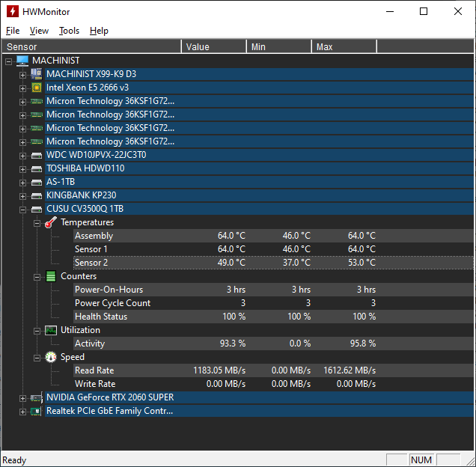This screenshot has width=476, height=467.
Task: Expand the NVIDIA GeForce RTX 2060 SUPER node
Action: pos(22,398)
